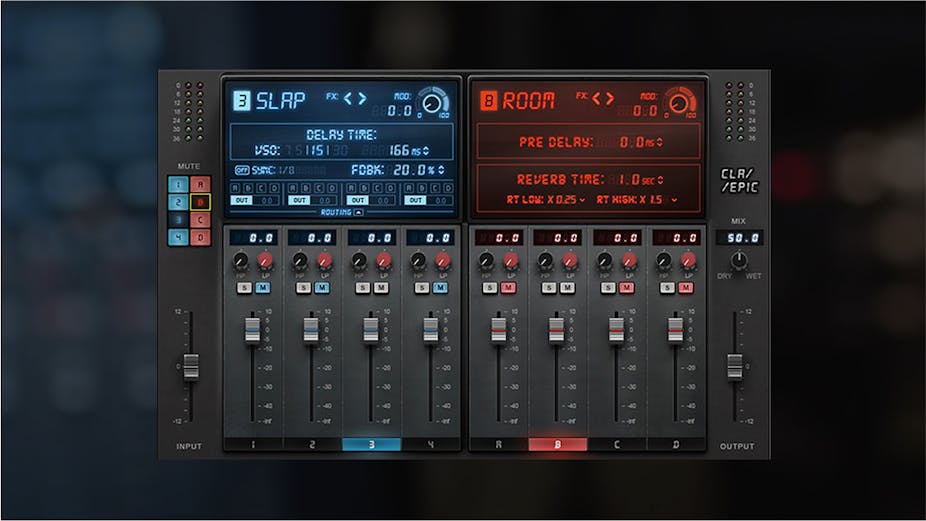Screen dimensions: 926x521
Task: Click the MOD knob on reverb display
Action: point(680,101)
